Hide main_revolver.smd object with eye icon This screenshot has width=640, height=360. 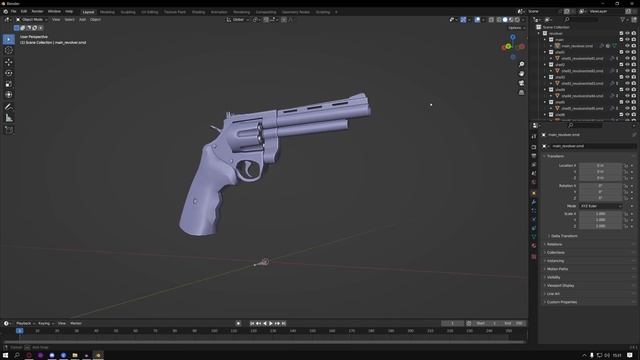627,46
